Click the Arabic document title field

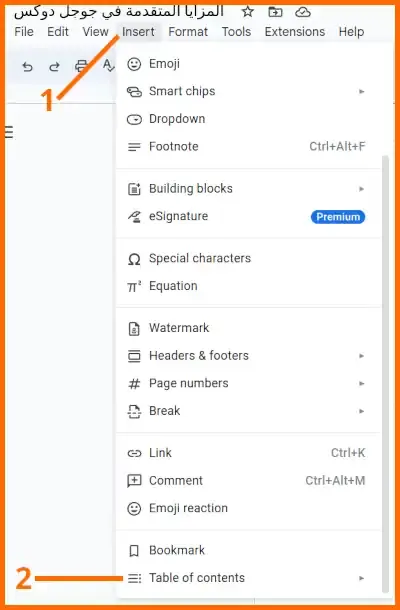pos(119,12)
